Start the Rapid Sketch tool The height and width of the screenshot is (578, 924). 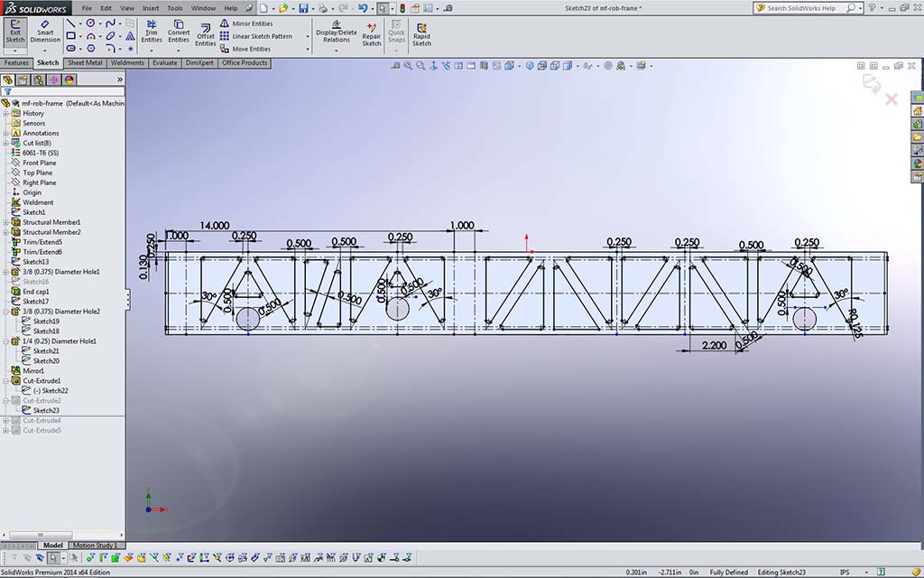coord(421,33)
